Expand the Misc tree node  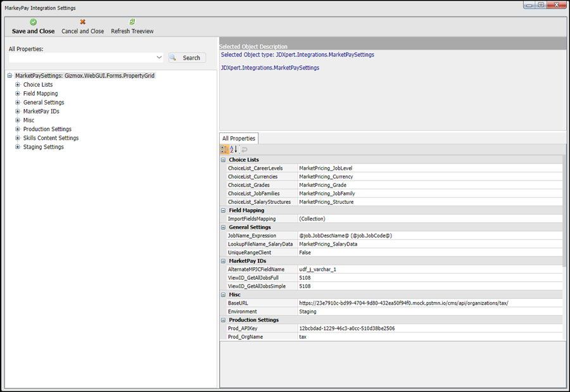(18, 120)
